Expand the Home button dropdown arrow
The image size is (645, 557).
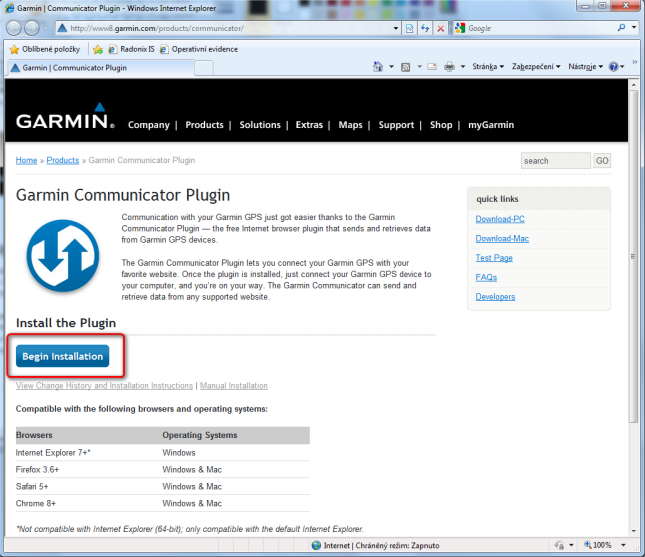[x=391, y=67]
